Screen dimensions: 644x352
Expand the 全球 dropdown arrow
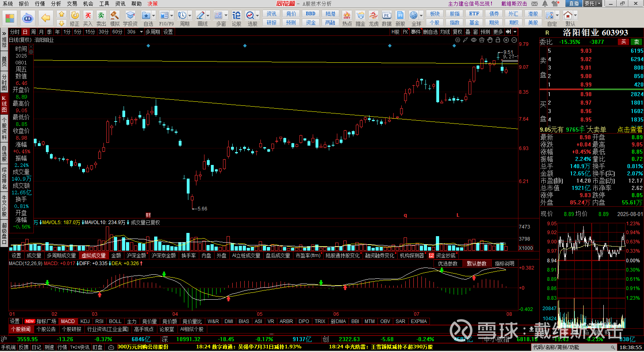pyautogui.click(x=421, y=16)
